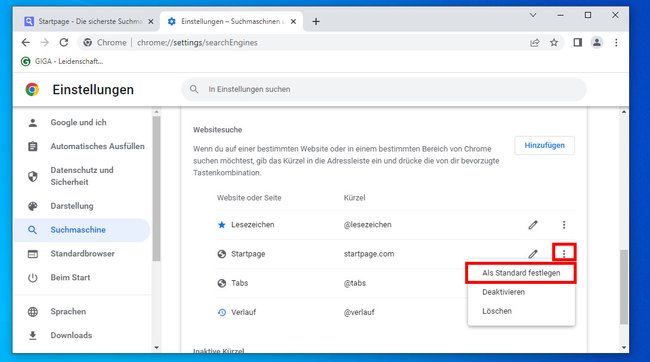Click the 'startpage.com' shortcut text
Screen dimensions: 650x362
pos(369,254)
